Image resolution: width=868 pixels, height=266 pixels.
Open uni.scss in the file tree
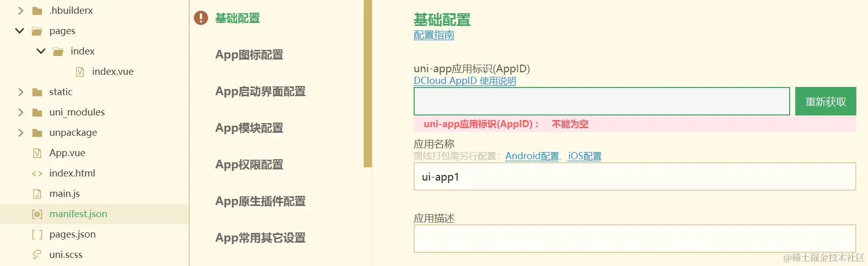click(x=66, y=255)
